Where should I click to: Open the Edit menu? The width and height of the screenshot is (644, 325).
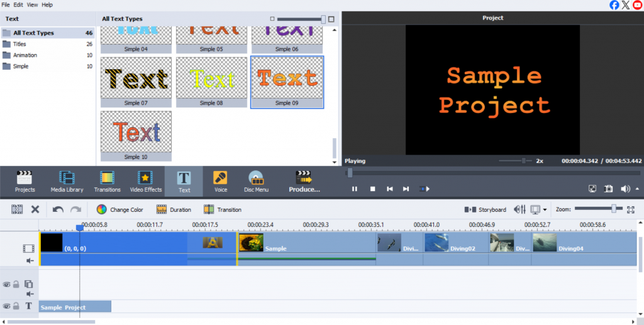[x=19, y=5]
